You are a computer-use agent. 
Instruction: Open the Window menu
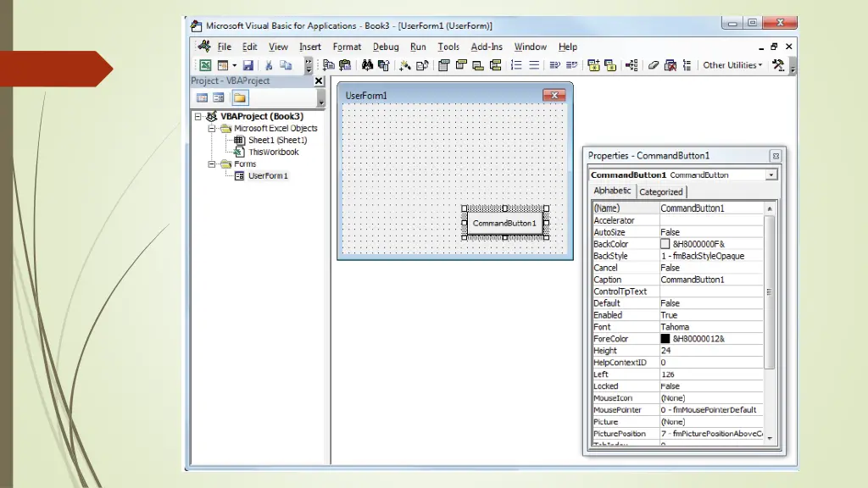531,47
